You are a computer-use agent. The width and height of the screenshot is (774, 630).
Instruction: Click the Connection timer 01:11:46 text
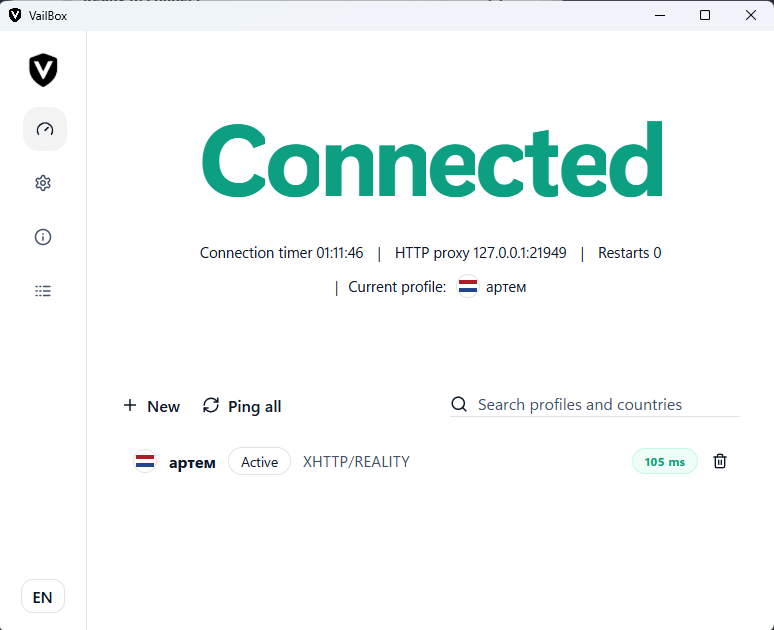pyautogui.click(x=281, y=253)
